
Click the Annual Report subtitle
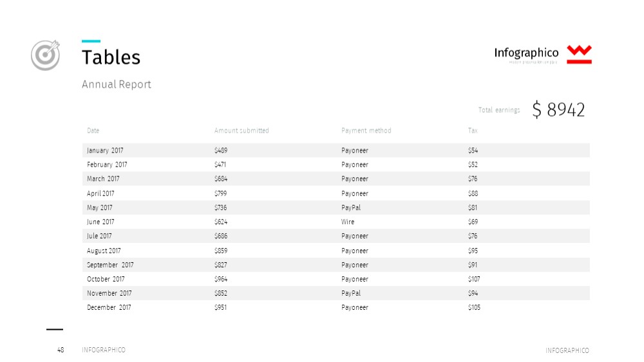click(116, 84)
